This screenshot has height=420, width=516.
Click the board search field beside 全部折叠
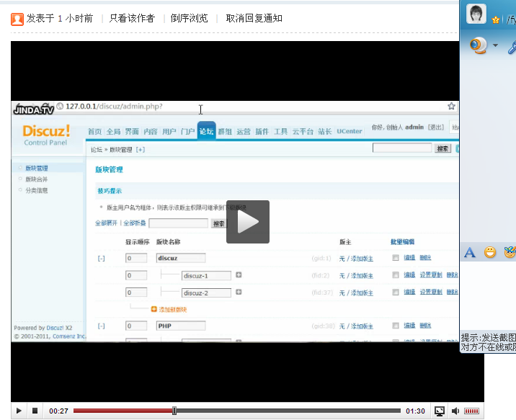point(178,223)
